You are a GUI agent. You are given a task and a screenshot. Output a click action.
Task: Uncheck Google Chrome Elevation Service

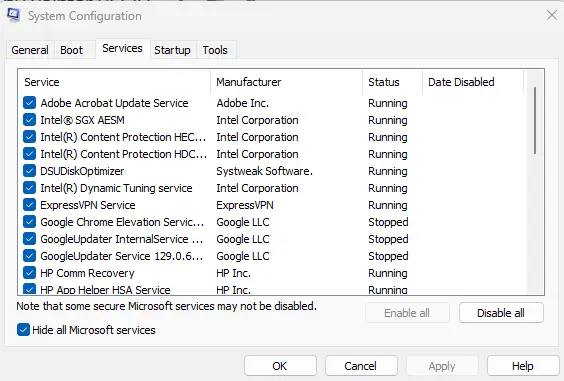(29, 222)
